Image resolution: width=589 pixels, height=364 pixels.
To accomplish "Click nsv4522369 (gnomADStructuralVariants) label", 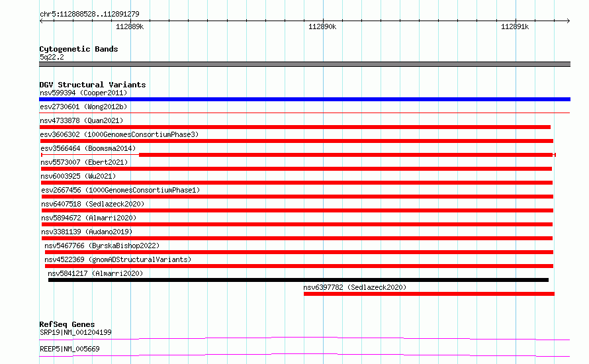I will [118, 259].
